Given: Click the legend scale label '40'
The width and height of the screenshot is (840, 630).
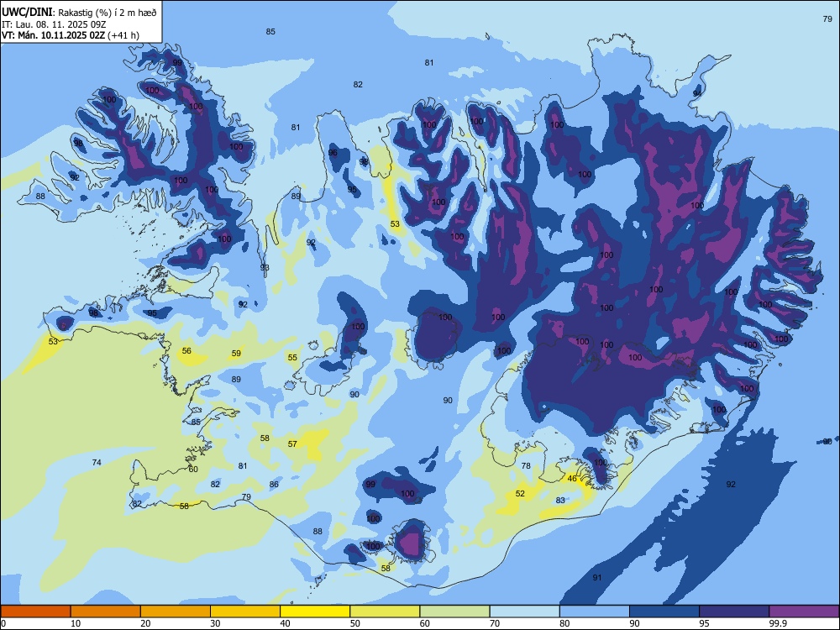Looking at the screenshot, I should pos(285,623).
